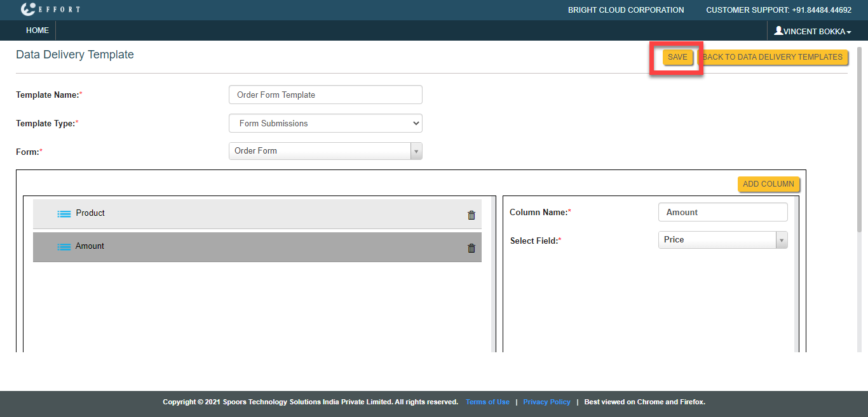Screen dimensions: 868x417
Task: Click the drag handle icon beside Amount
Action: (x=64, y=247)
